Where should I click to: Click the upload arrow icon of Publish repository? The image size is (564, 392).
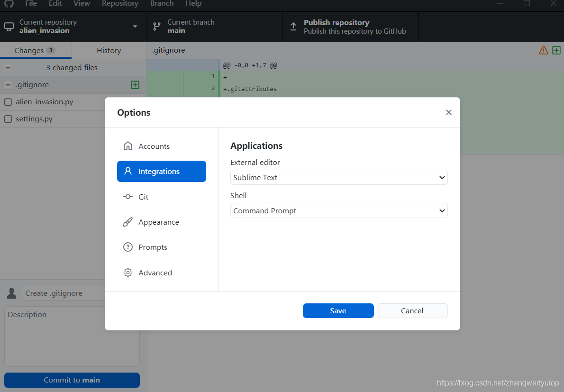coord(293,27)
